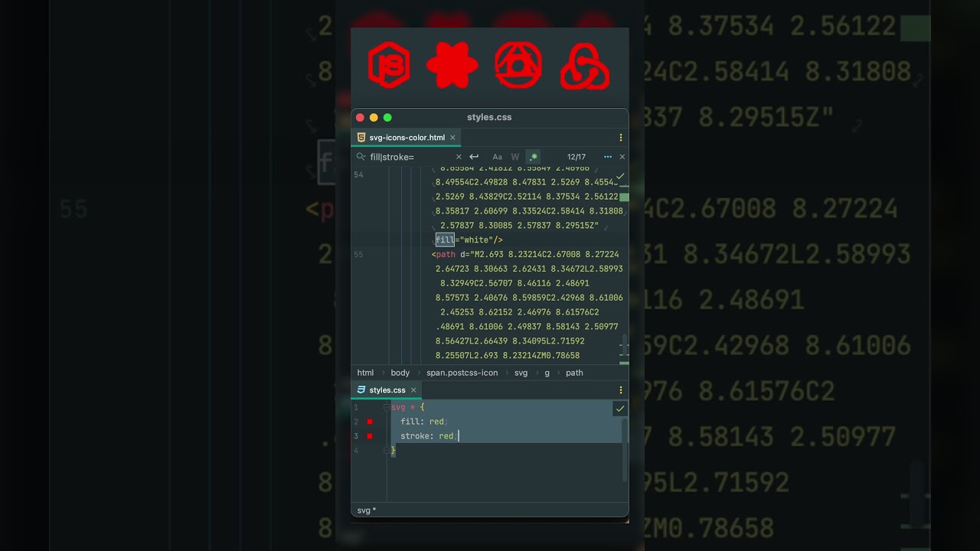Click red color swatch beside stroke line

pyautogui.click(x=370, y=436)
